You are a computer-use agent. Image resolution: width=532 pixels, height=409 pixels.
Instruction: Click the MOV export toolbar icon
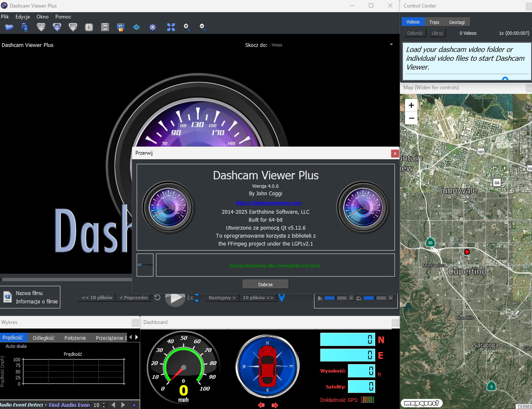(x=73, y=27)
